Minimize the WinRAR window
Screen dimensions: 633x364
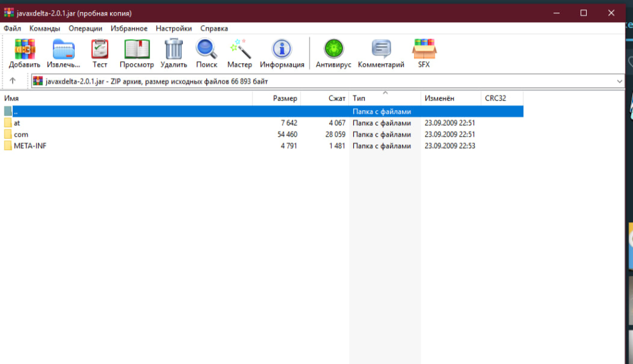[556, 13]
